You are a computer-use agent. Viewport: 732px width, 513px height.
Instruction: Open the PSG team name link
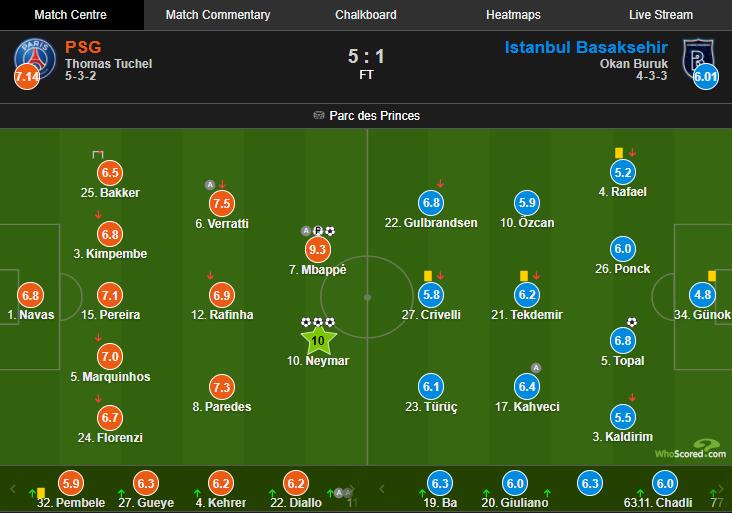point(83,47)
